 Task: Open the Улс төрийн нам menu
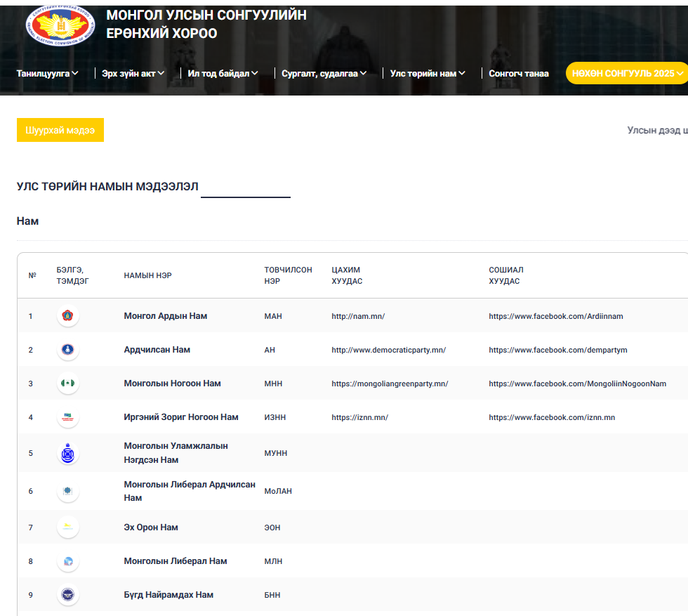[x=428, y=73]
